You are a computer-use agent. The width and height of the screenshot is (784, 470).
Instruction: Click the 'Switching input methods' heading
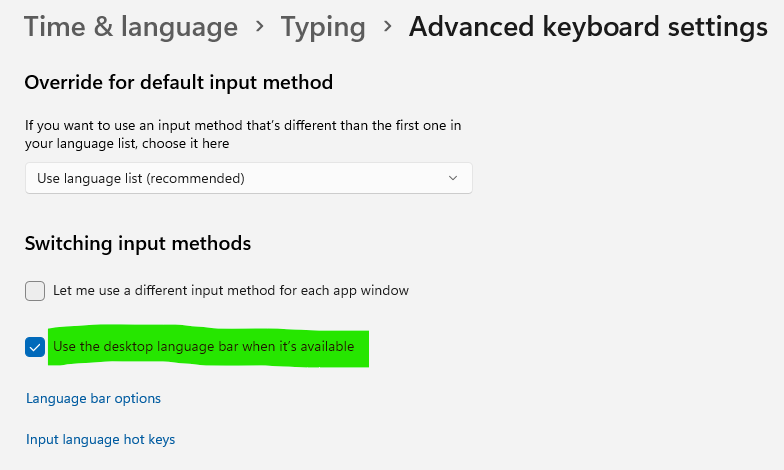tap(138, 244)
